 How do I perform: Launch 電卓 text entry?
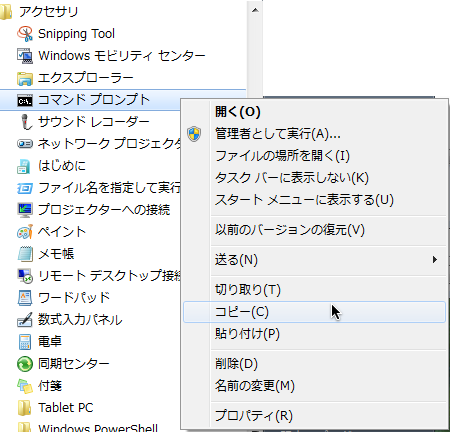[50, 342]
